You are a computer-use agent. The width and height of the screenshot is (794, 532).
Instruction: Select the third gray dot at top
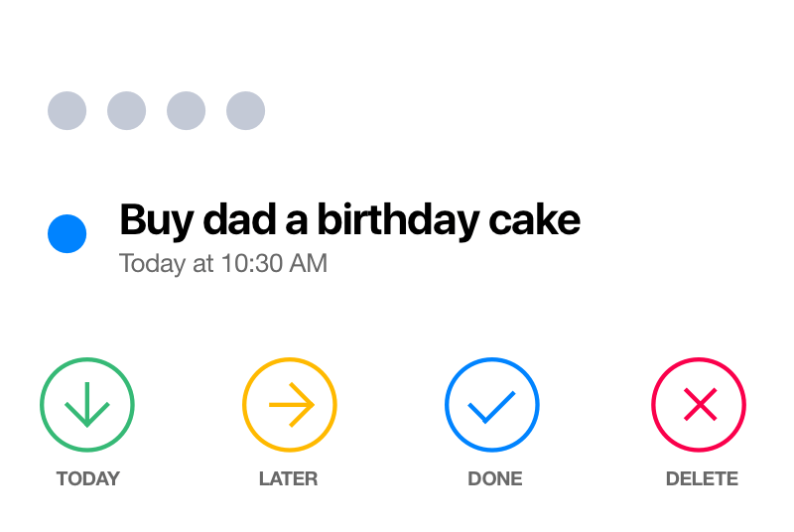(186, 110)
